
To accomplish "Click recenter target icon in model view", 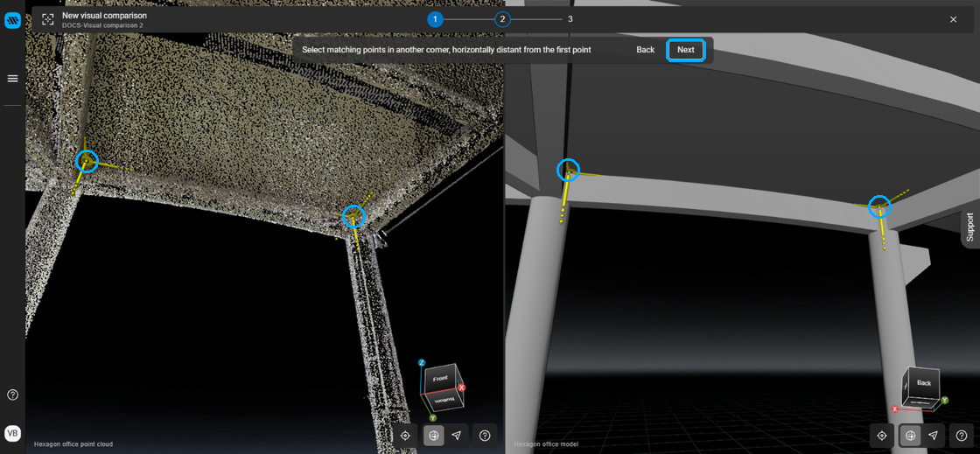I will (882, 436).
